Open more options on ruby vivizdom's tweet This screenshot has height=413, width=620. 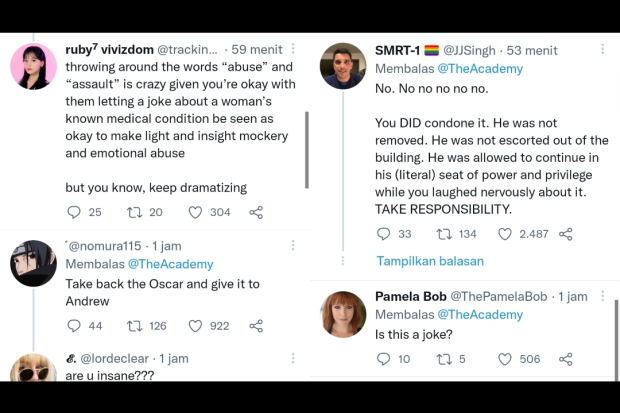(x=292, y=48)
